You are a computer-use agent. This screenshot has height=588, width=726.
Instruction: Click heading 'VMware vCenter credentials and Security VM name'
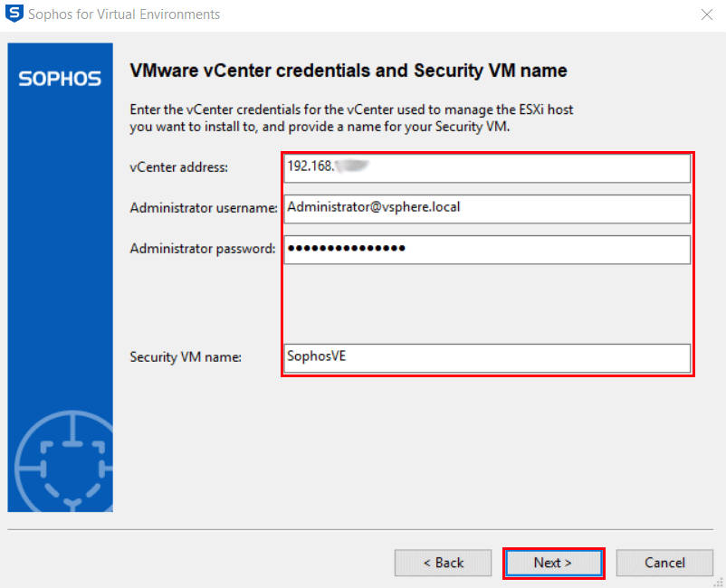pyautogui.click(x=349, y=71)
